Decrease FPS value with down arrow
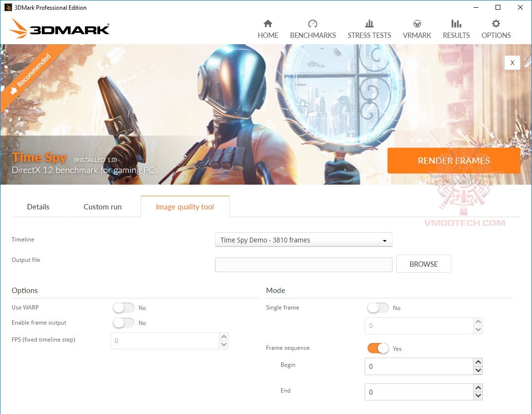Screen dimensions: 532x414 (224, 345)
